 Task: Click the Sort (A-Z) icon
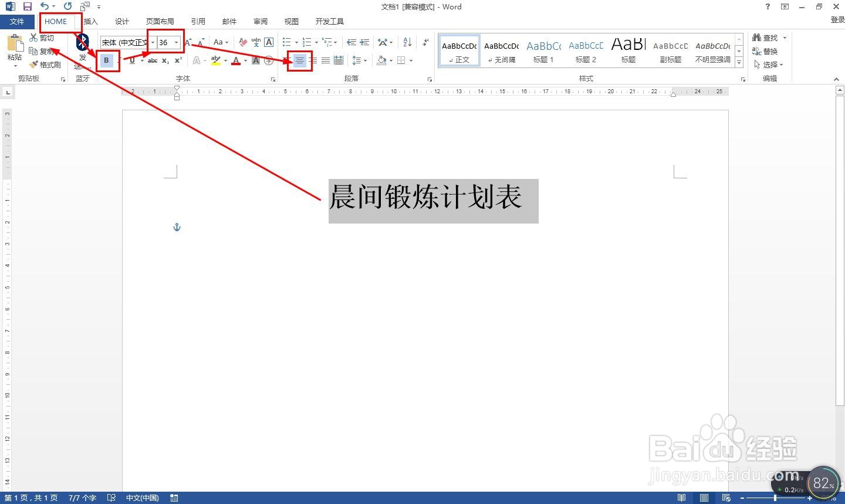(407, 42)
